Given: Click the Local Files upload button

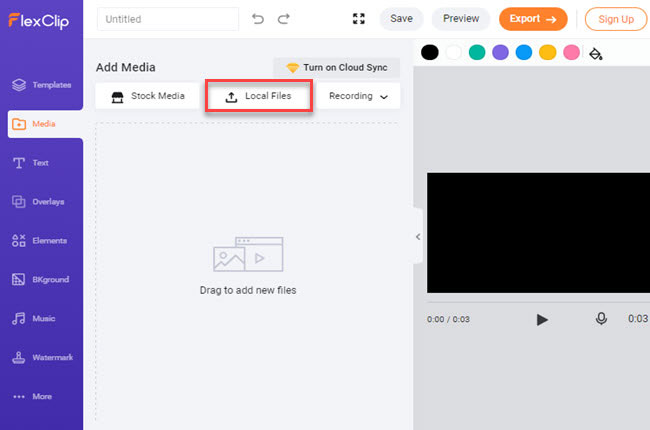Looking at the screenshot, I should (259, 97).
